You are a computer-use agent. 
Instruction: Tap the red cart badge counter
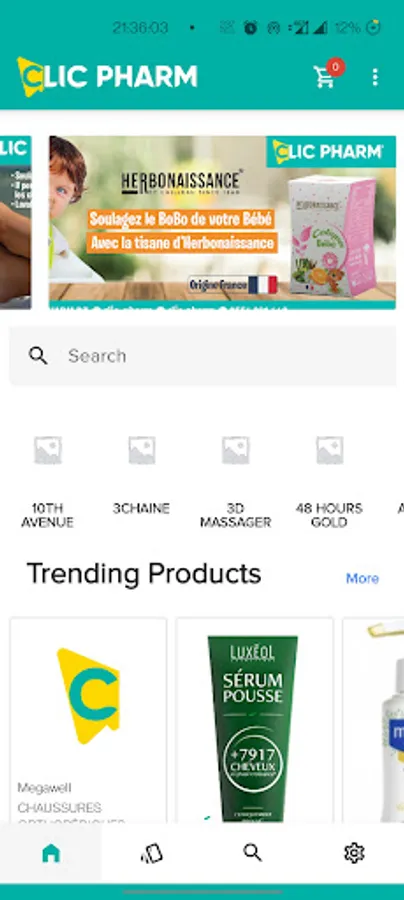[x=336, y=67]
